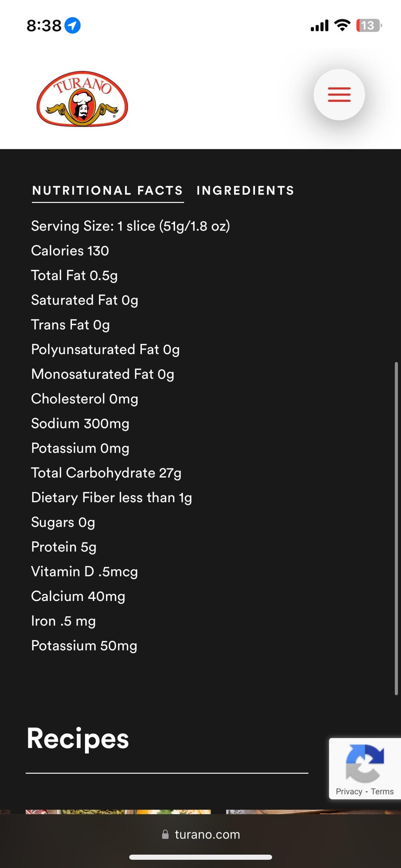The image size is (401, 868).
Task: Open the red hamburger menu
Action: 339,95
